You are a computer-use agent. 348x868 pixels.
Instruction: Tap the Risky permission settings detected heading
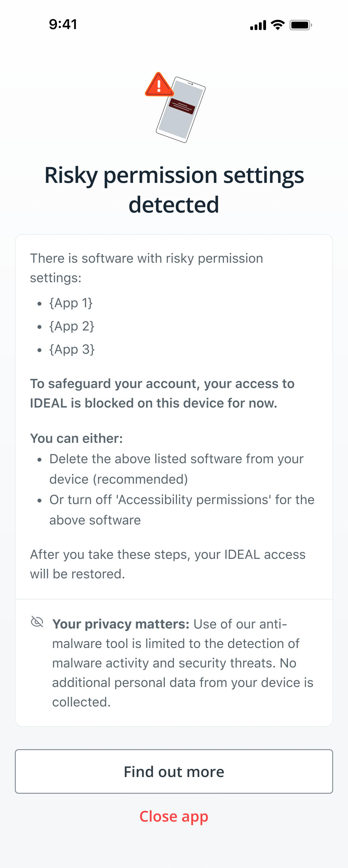point(174,190)
